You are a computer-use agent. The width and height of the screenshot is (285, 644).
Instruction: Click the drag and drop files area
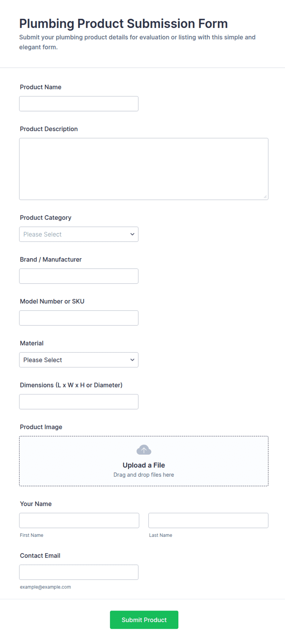pyautogui.click(x=144, y=461)
